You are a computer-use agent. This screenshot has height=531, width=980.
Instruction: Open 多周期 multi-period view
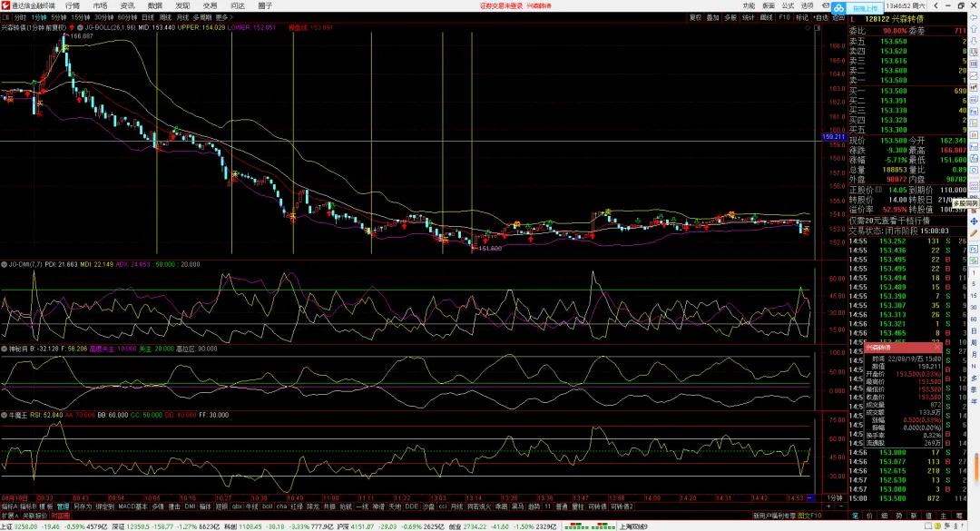(x=202, y=17)
